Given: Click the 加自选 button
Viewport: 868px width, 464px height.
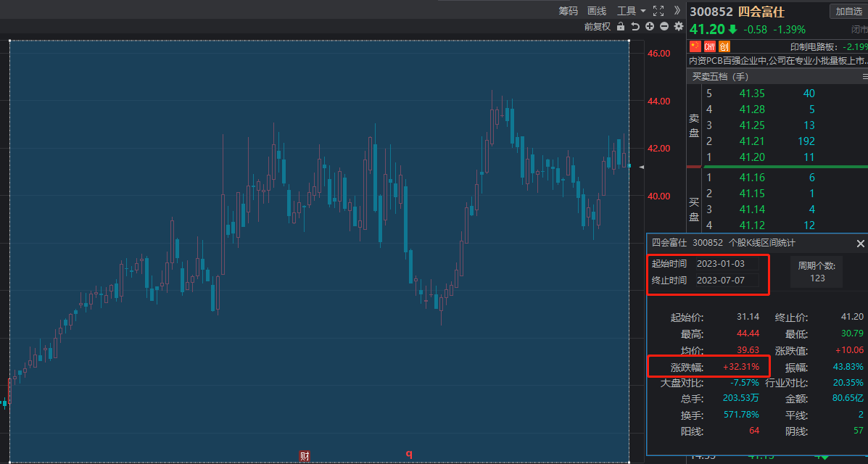Looking at the screenshot, I should [848, 11].
